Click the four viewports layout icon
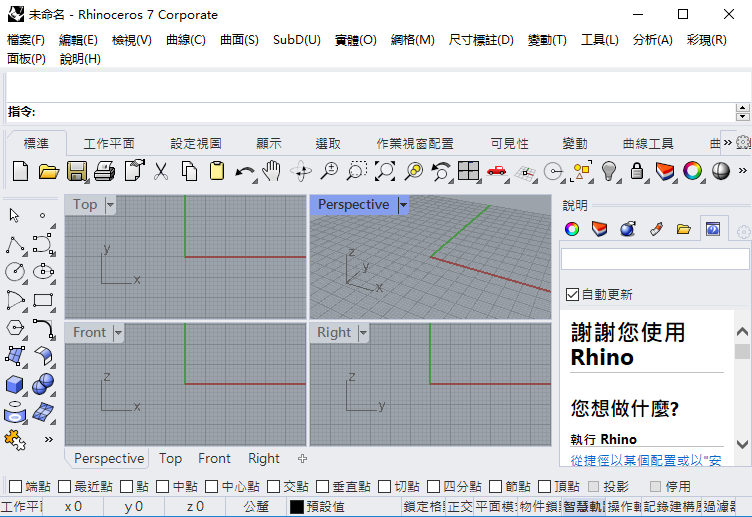 469,171
